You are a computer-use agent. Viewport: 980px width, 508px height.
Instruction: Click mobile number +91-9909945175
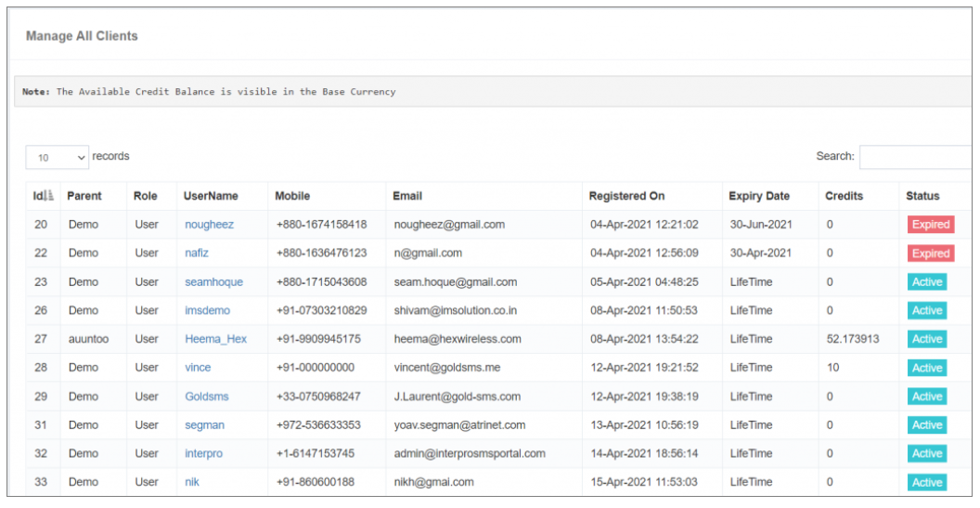tap(318, 339)
